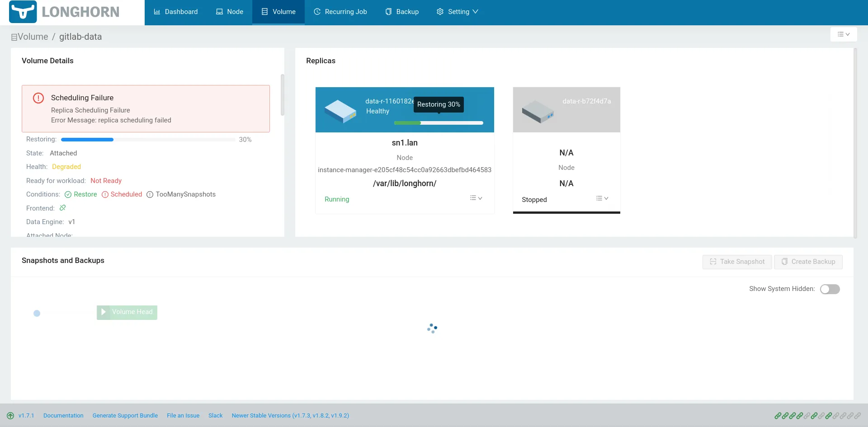This screenshot has width=868, height=427.
Task: Click the upgrade arrow icon beside v1.7.1
Action: [10, 416]
